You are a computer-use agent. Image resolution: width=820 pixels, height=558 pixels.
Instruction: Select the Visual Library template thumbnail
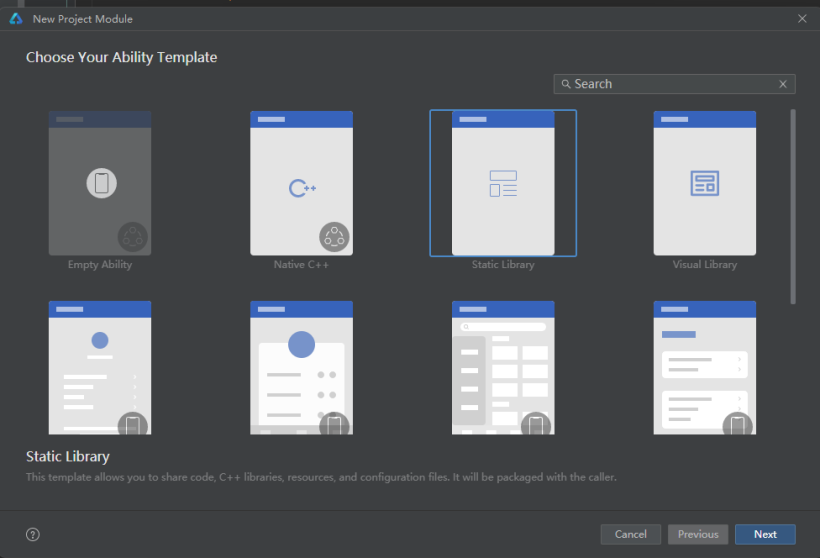coord(704,183)
